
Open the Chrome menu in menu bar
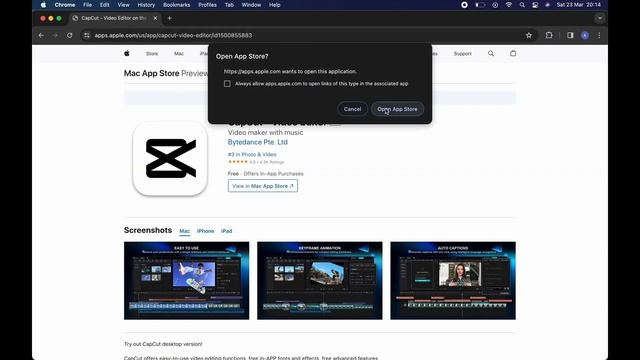65,5
